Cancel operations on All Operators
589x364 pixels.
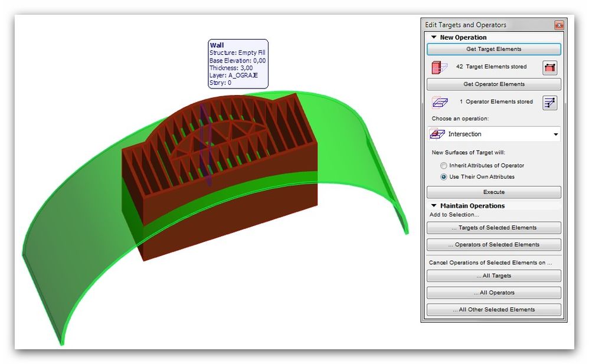point(493,292)
